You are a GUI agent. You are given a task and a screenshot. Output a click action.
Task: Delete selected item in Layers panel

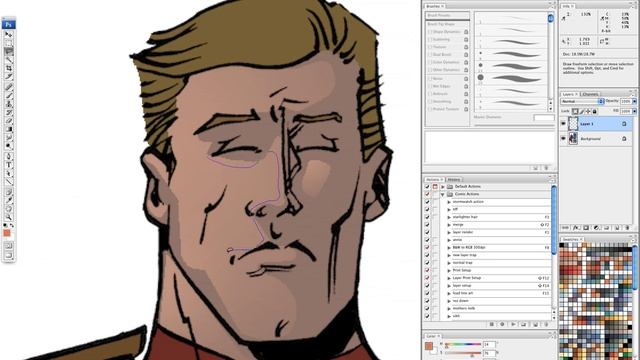coord(627,228)
